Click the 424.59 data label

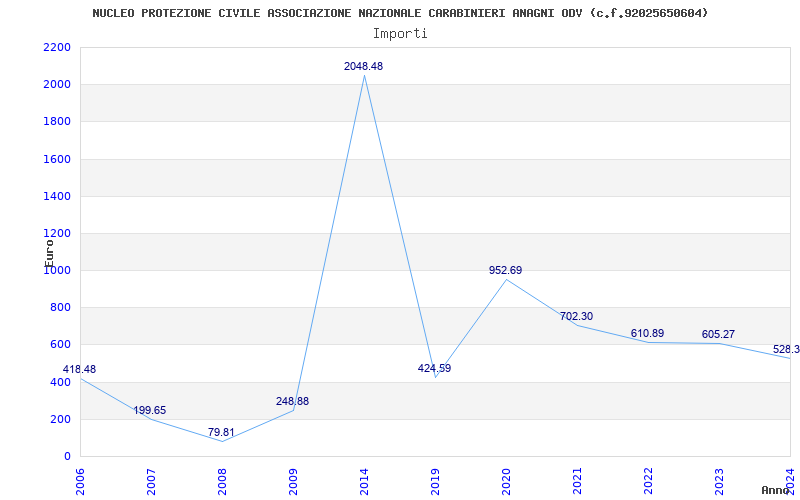click(434, 368)
